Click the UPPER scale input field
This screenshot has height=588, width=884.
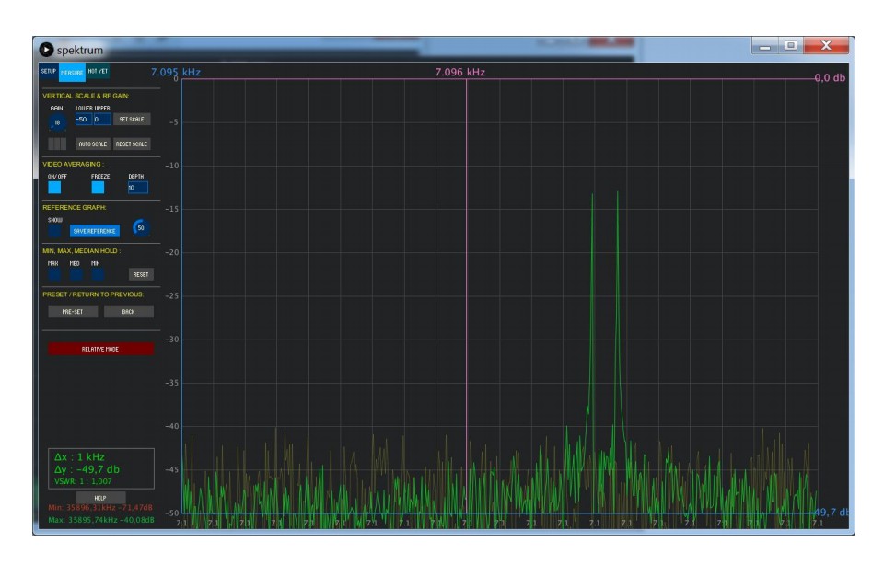point(102,120)
